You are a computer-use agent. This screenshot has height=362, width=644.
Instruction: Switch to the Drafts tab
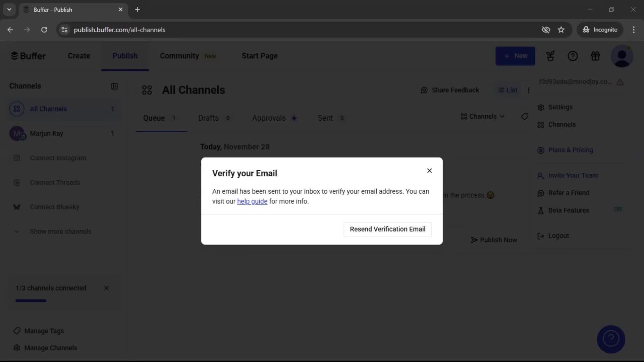(x=208, y=118)
